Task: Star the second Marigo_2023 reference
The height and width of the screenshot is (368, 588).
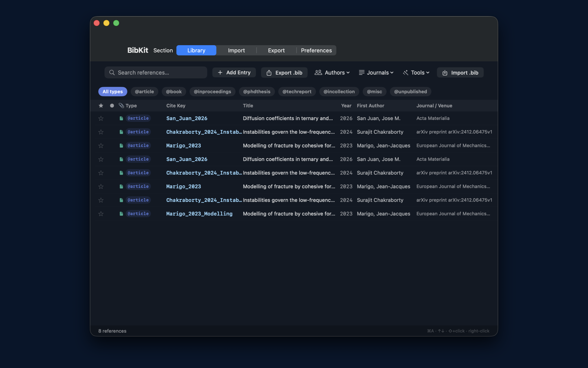Action: pyautogui.click(x=101, y=186)
